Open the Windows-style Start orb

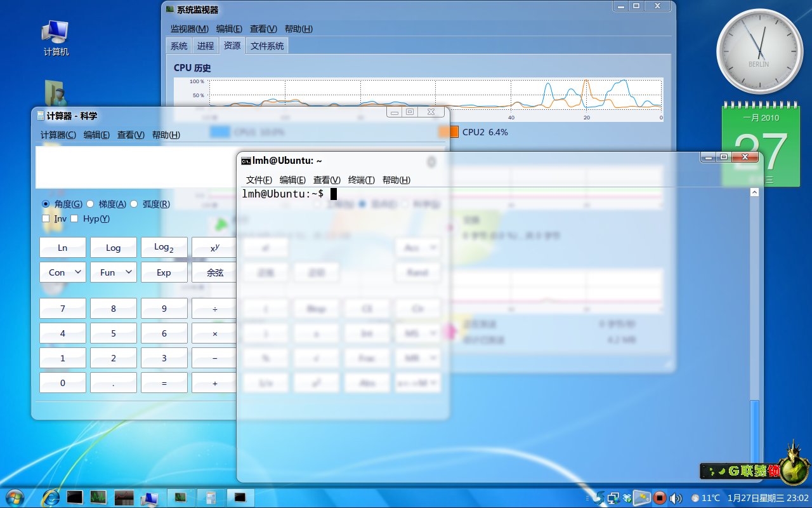coord(14,497)
